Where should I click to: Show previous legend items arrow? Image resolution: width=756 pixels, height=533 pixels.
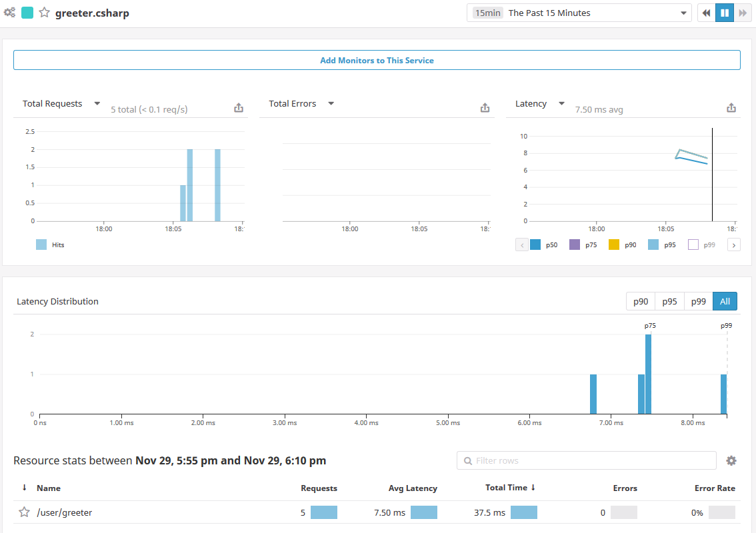coord(522,245)
